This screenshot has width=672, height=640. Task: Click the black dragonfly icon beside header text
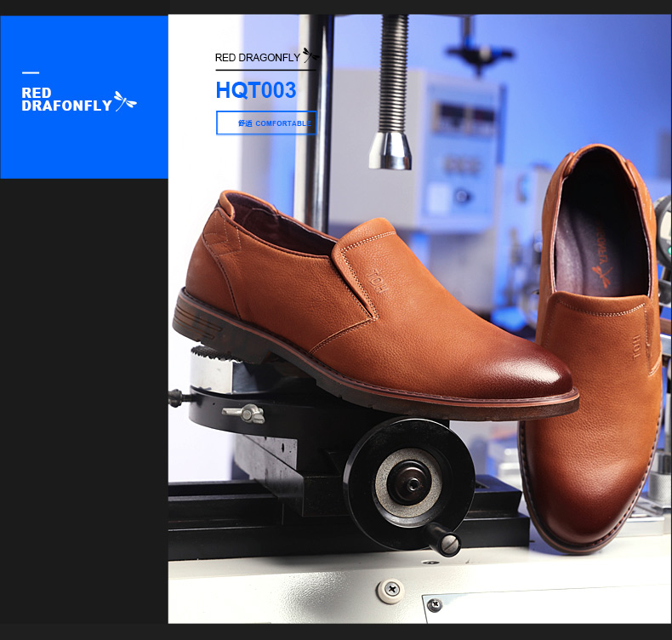coord(311,56)
